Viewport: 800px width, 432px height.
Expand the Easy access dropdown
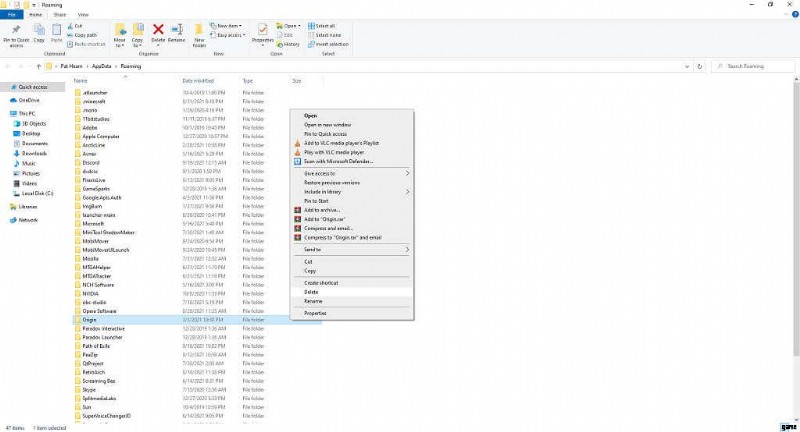(x=228, y=35)
